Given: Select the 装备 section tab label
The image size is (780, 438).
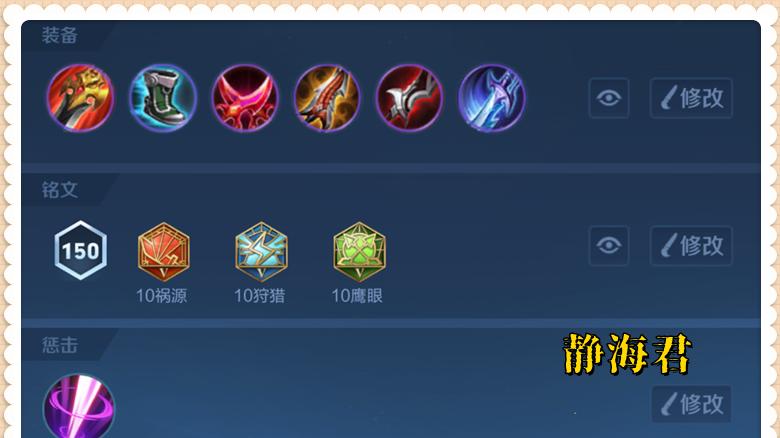Looking at the screenshot, I should (x=60, y=35).
